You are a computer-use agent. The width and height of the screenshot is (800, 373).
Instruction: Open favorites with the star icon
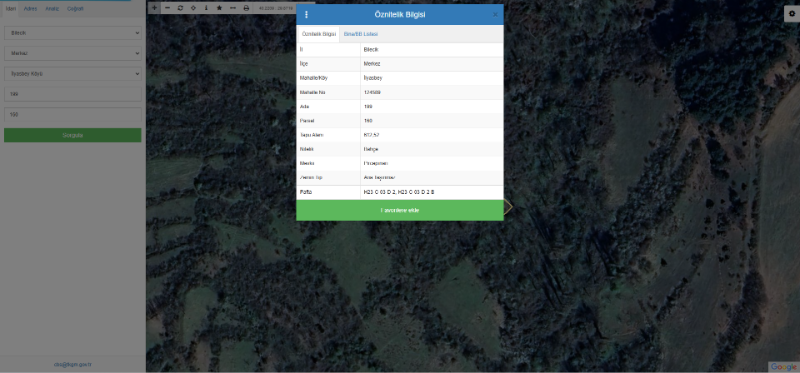pyautogui.click(x=219, y=8)
